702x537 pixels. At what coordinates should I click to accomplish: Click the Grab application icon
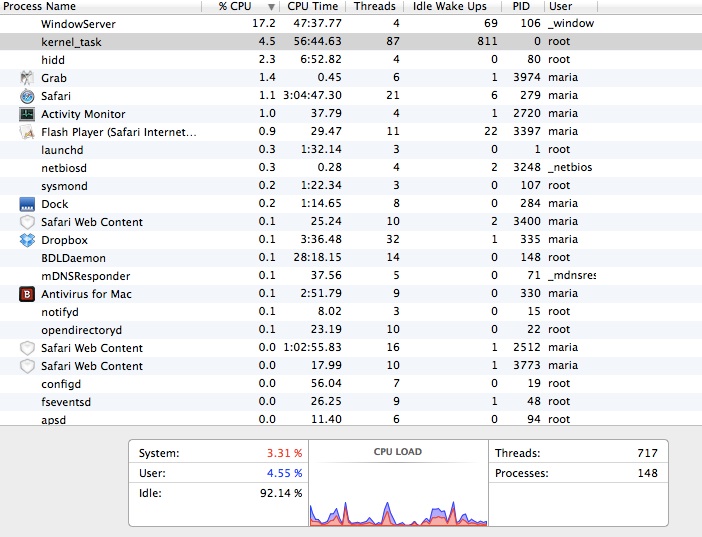click(x=27, y=78)
